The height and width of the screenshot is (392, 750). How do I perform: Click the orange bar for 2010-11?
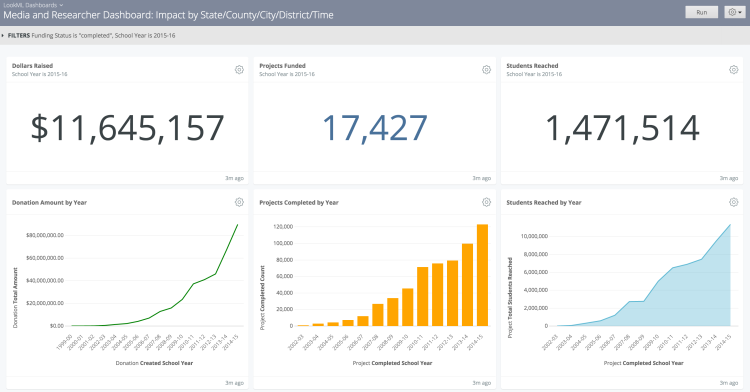422,296
